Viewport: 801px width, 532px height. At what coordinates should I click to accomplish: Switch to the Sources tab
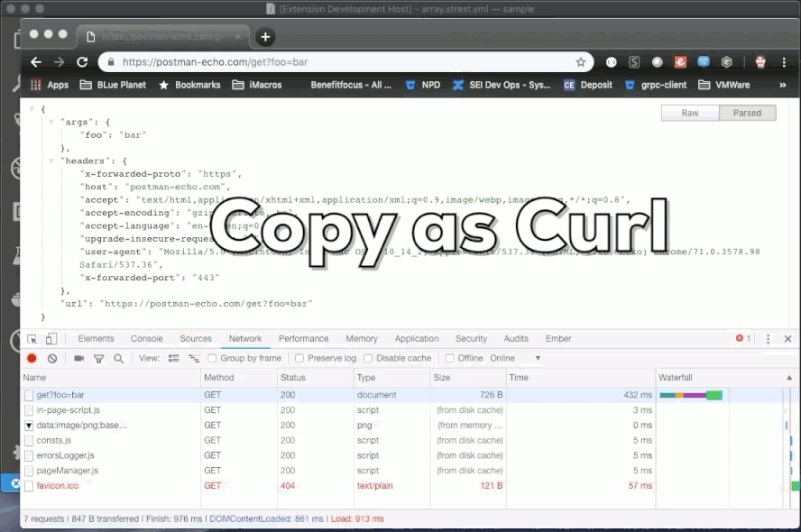(196, 338)
